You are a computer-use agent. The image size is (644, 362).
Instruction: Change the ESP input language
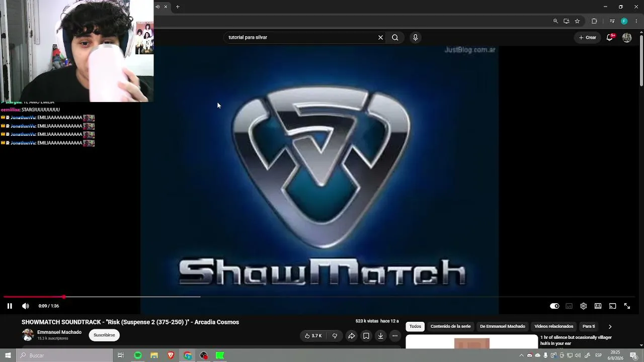pos(599,355)
